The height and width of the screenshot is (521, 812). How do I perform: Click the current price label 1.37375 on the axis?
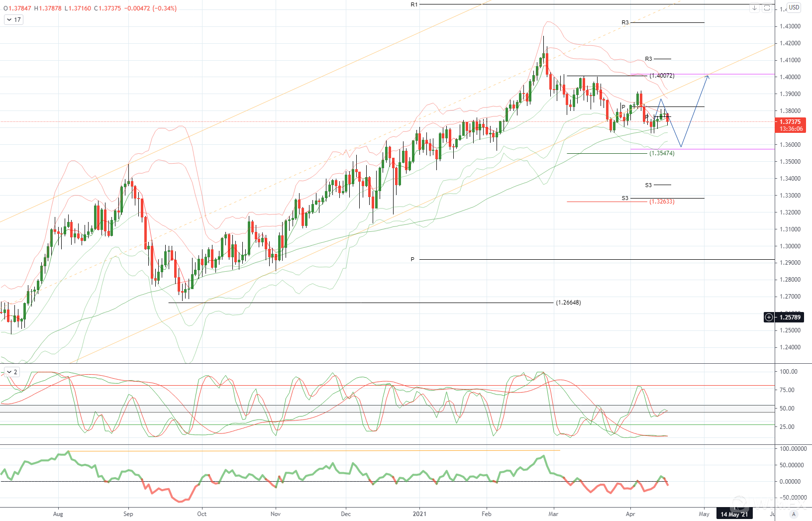coord(790,122)
